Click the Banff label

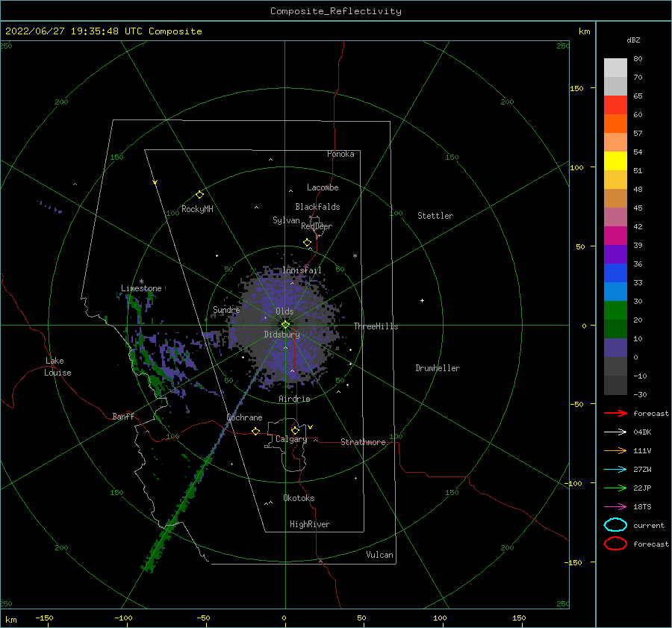[123, 417]
